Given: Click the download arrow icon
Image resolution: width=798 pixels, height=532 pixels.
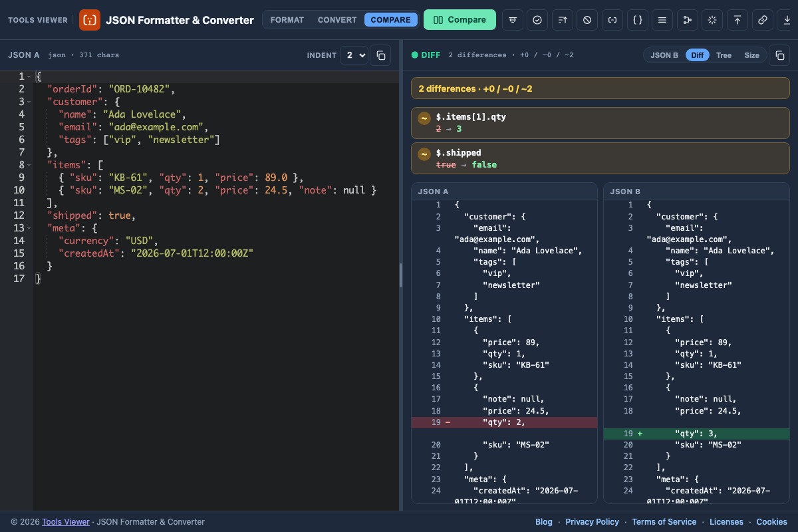Looking at the screenshot, I should (787, 20).
